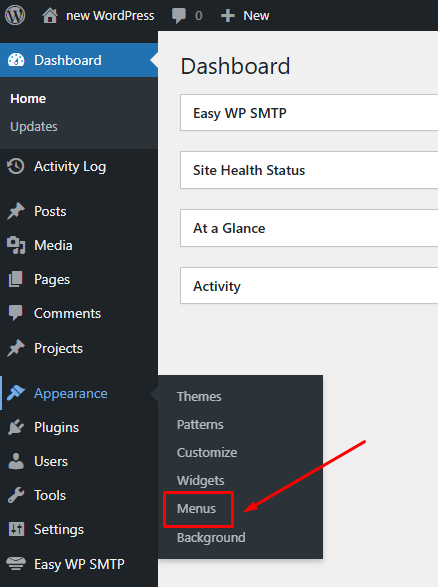Select Themes from the Appearance flyout
438x587 pixels.
pyautogui.click(x=199, y=396)
